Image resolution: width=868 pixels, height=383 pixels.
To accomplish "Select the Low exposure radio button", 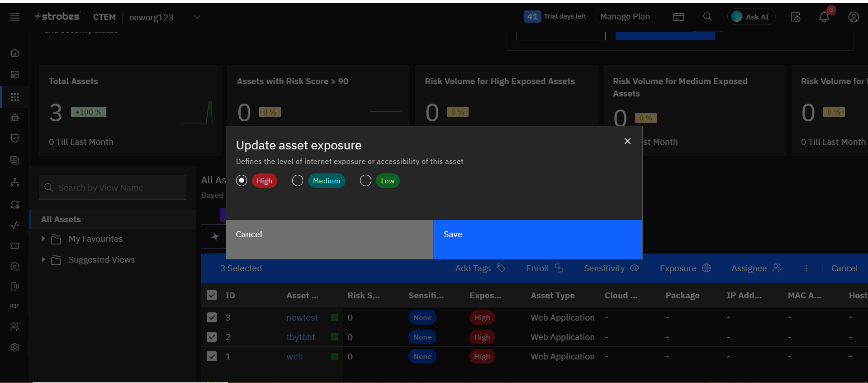I will pos(365,181).
